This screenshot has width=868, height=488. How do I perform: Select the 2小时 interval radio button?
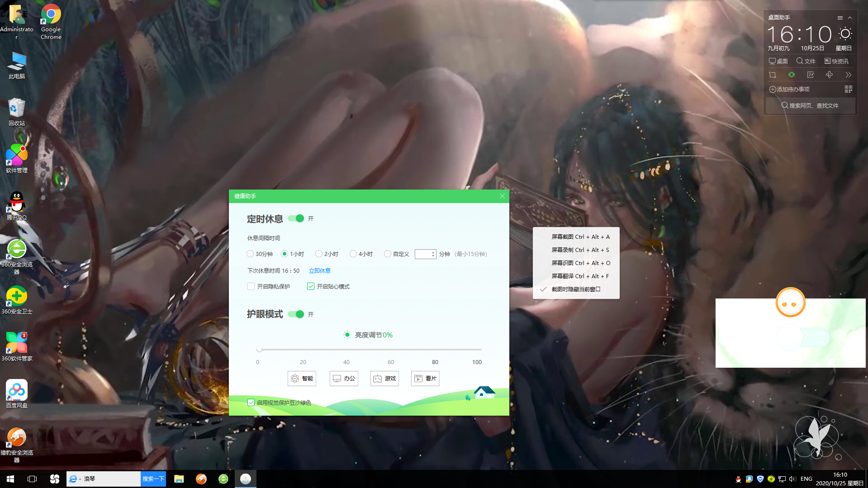pyautogui.click(x=319, y=254)
